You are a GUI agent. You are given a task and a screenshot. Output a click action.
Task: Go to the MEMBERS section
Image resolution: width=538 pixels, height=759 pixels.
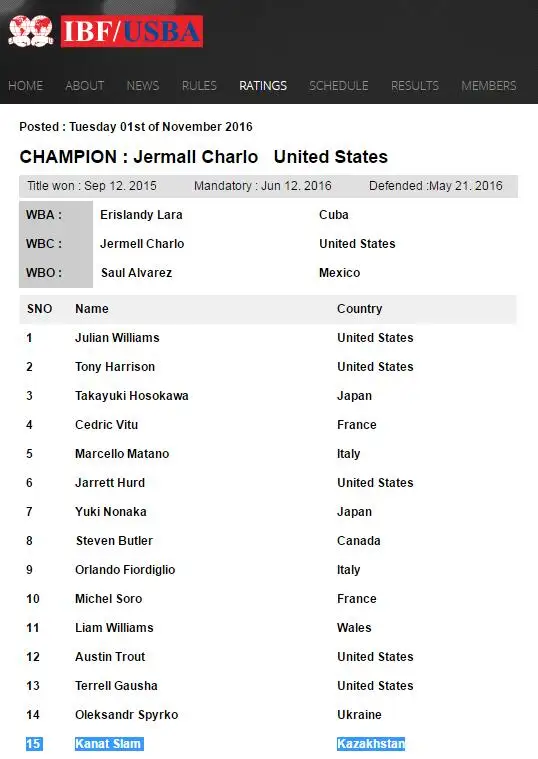click(x=489, y=86)
